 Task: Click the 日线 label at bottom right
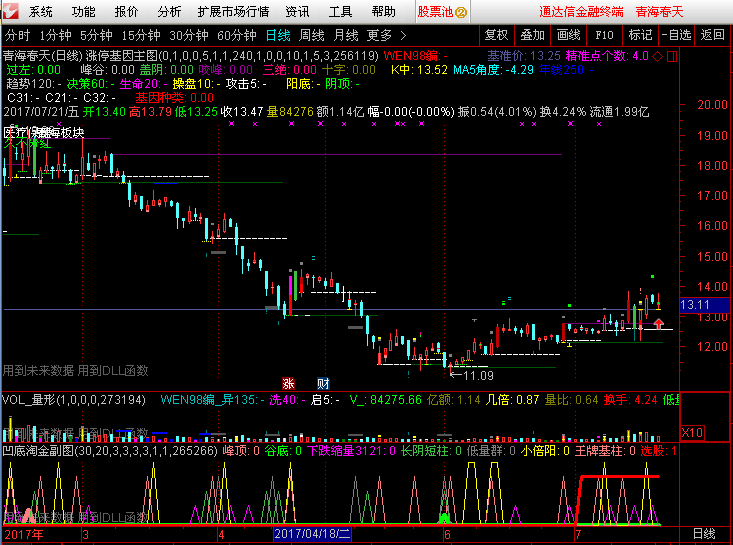pyautogui.click(x=704, y=534)
